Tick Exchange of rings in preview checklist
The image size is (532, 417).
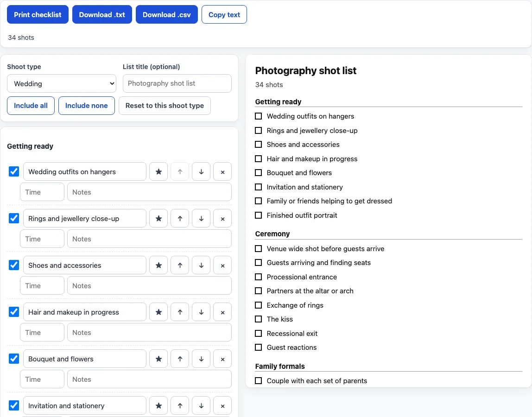pos(259,305)
